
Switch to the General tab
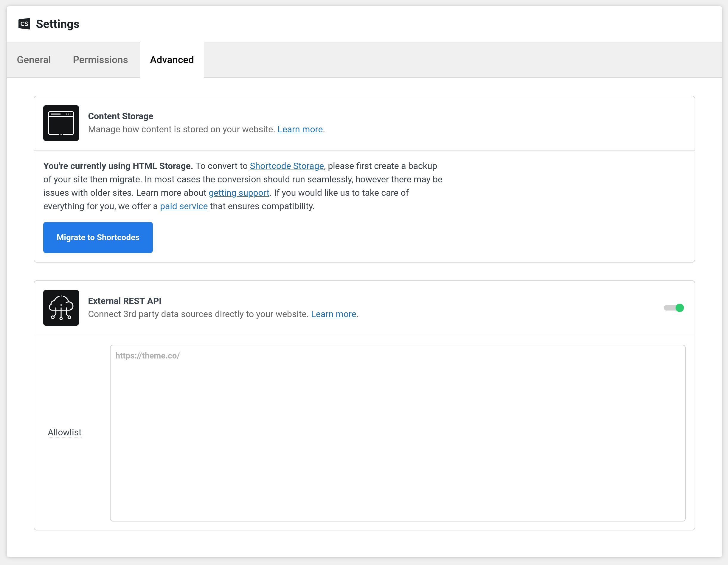pos(33,60)
